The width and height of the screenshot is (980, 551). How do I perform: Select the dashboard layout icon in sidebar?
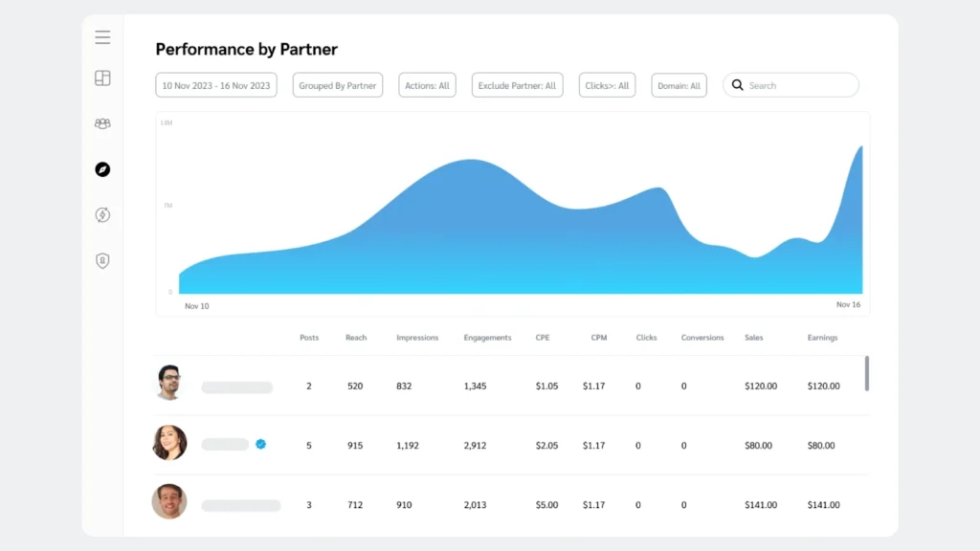point(102,77)
